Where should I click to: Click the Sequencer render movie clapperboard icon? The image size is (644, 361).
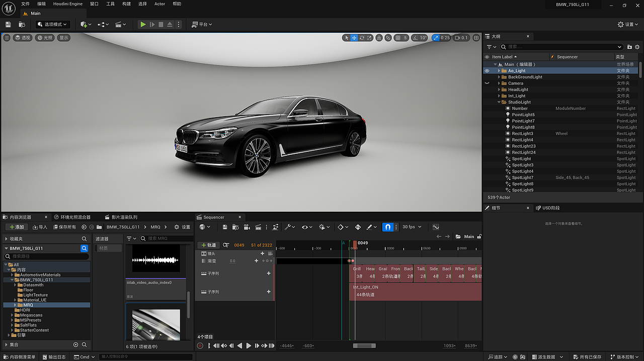pyautogui.click(x=258, y=227)
